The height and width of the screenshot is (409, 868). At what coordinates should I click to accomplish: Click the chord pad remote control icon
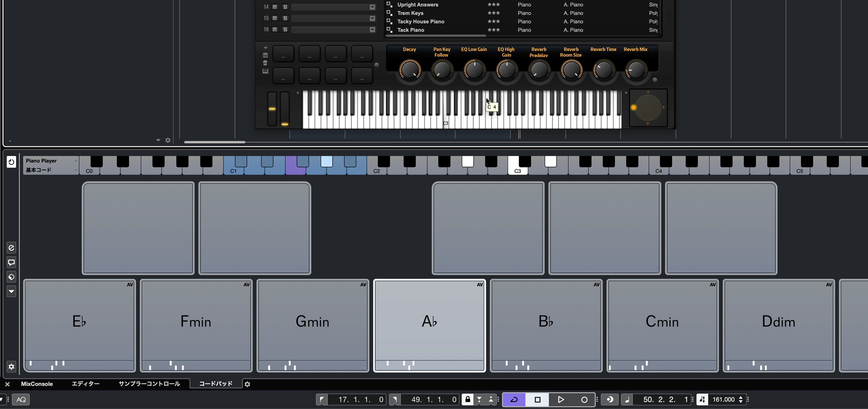tap(11, 277)
